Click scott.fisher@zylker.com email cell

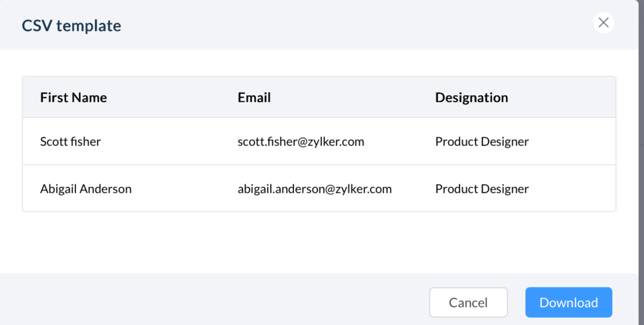coord(301,141)
